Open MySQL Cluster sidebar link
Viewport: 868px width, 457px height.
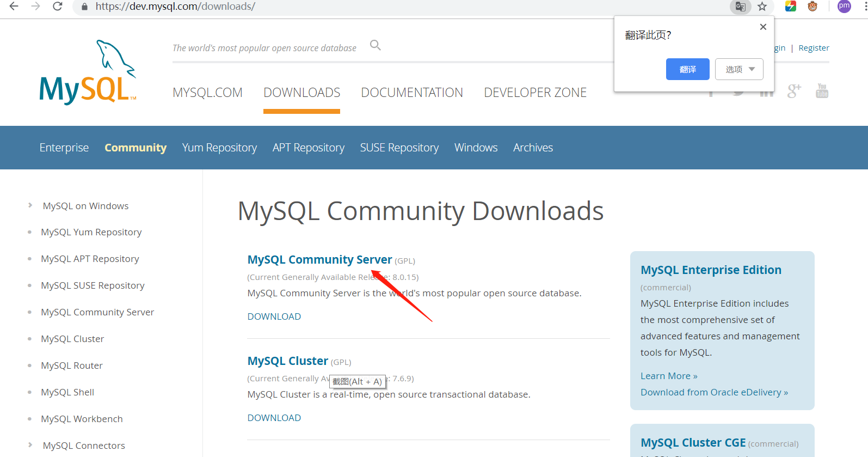[72, 339]
